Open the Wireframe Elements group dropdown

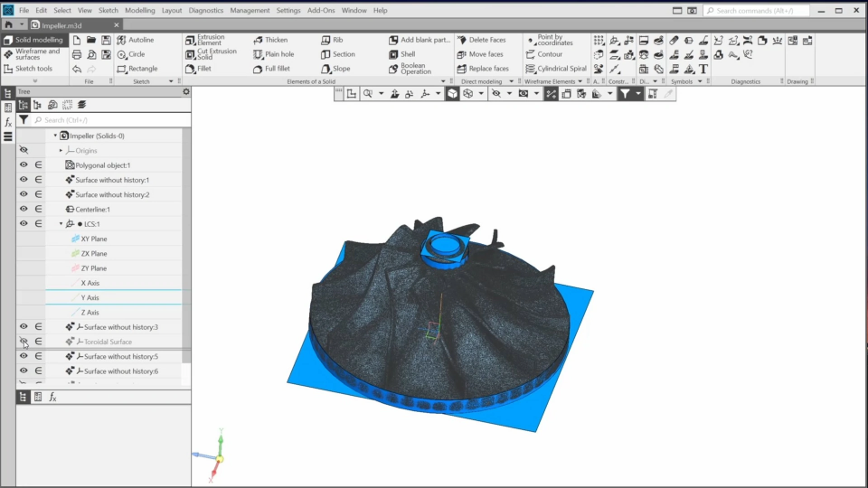[580, 81]
